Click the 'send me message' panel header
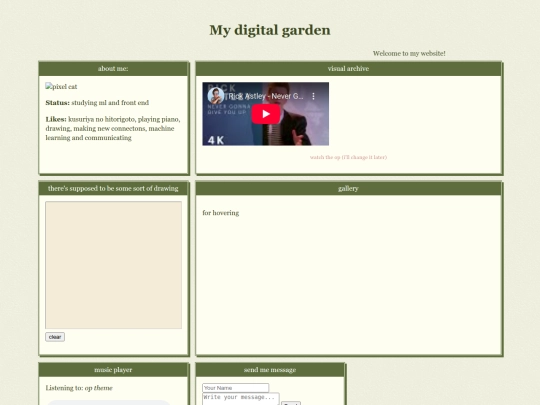540x405 pixels. click(270, 370)
